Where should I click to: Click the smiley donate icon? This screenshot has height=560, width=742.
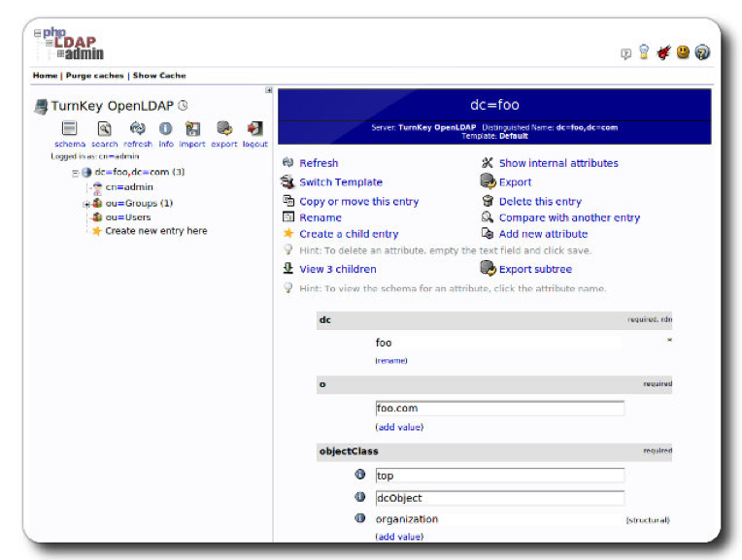[x=683, y=52]
